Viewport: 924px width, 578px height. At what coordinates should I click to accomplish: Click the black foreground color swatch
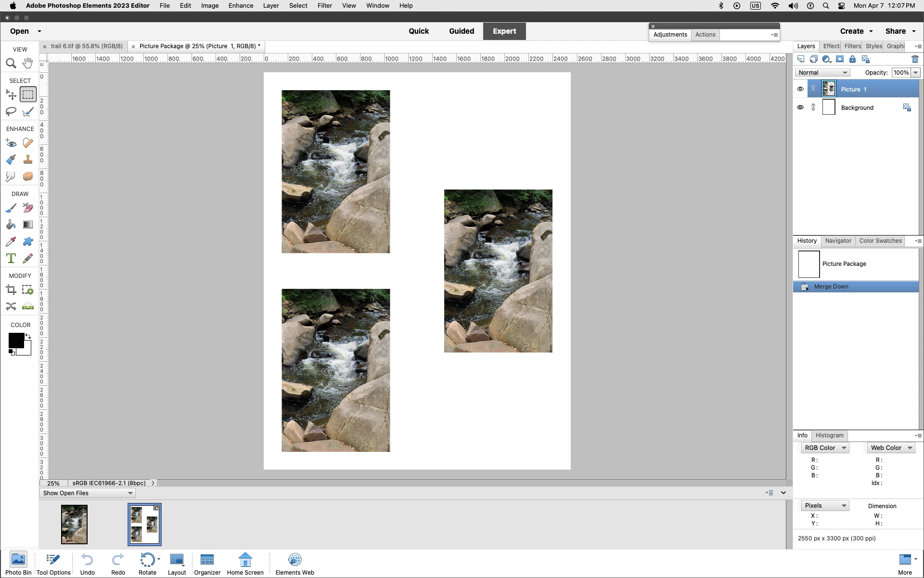pyautogui.click(x=15, y=340)
